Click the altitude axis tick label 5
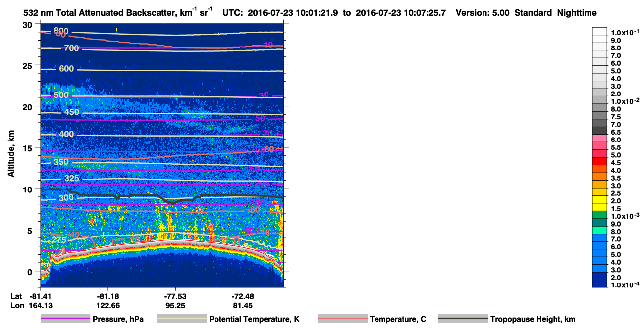 click(31, 230)
